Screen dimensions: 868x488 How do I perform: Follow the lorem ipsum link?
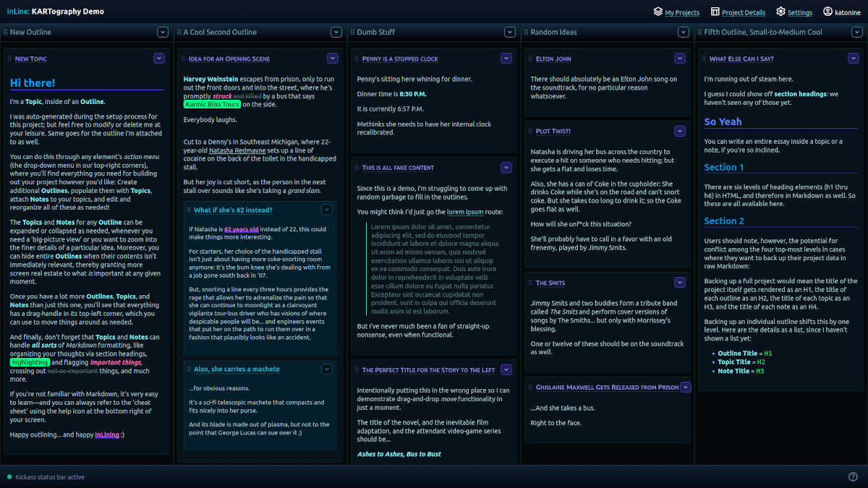[464, 212]
